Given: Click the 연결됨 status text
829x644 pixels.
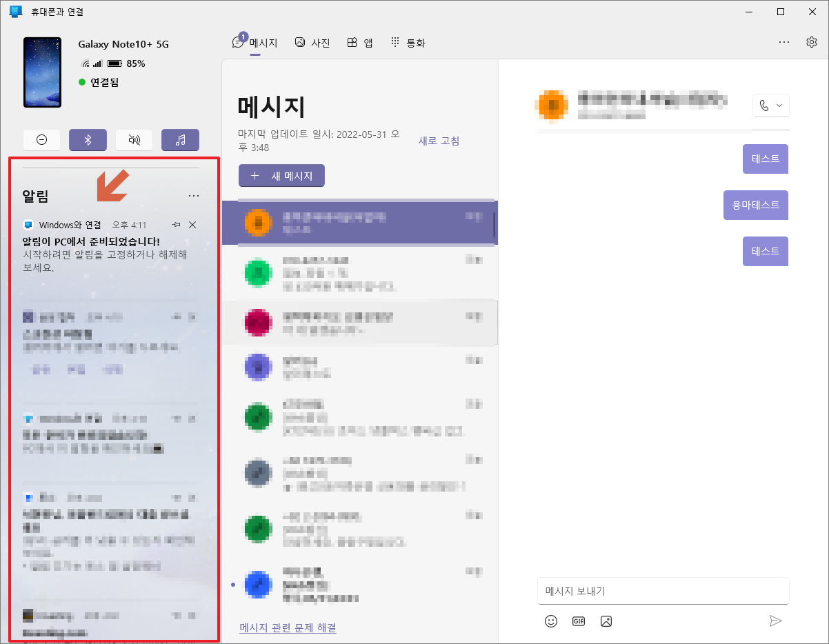Looking at the screenshot, I should tap(105, 82).
